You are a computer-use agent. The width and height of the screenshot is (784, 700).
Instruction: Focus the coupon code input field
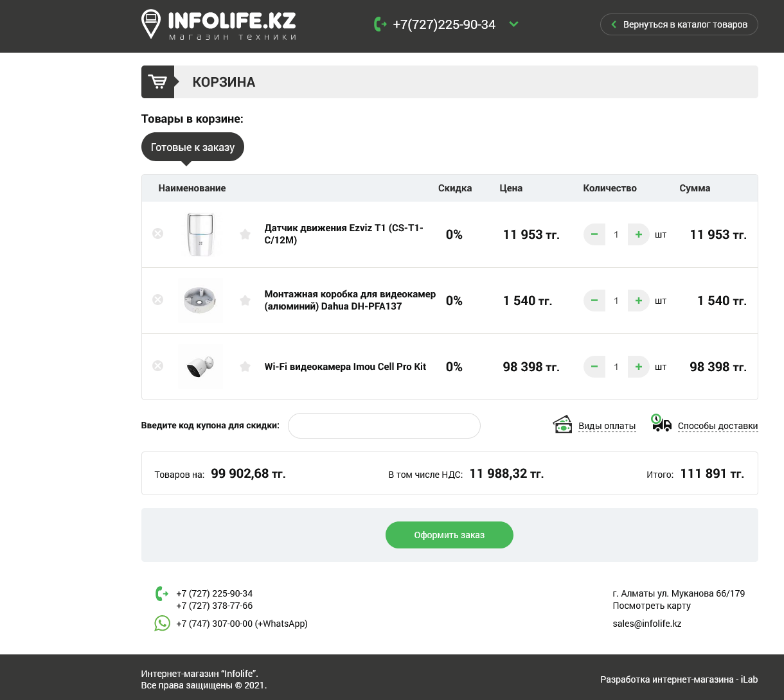(x=384, y=426)
